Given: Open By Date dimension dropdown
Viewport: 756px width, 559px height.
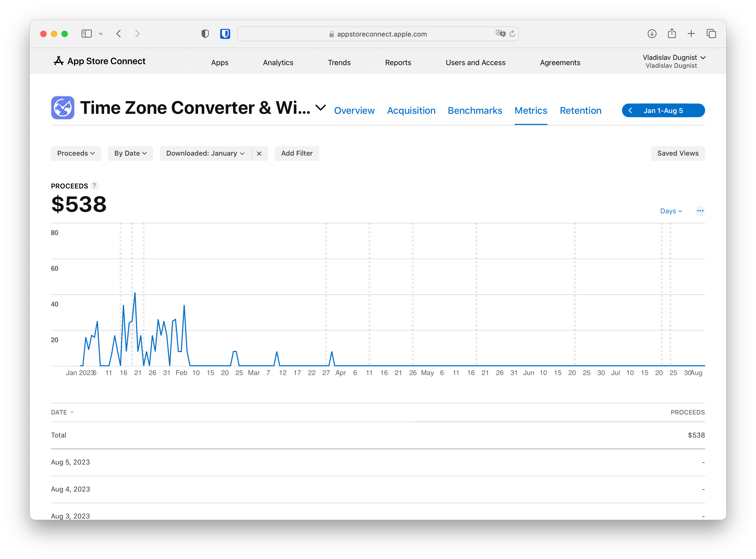Looking at the screenshot, I should click(130, 153).
